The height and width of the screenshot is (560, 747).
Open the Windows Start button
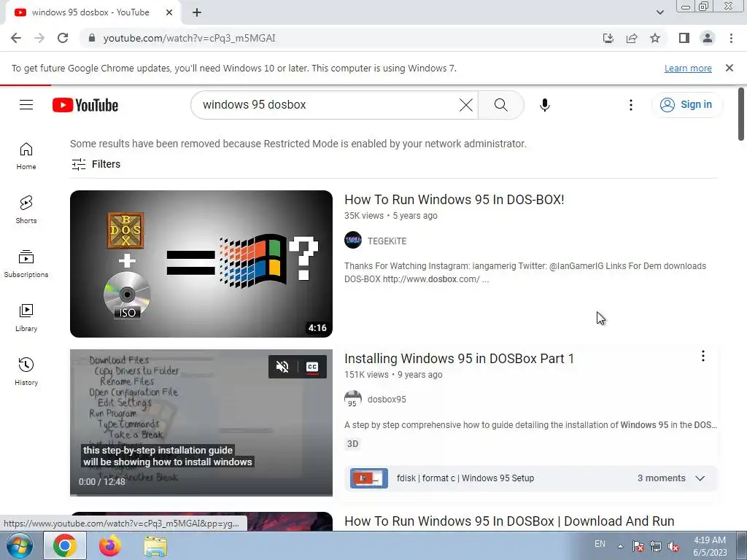(19, 545)
